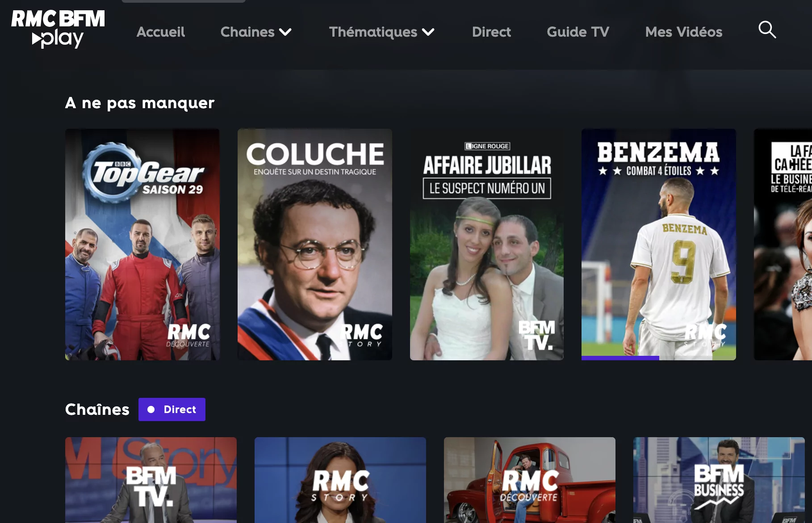Watch the RMC Découverte live channel
The height and width of the screenshot is (523, 812).
click(530, 480)
